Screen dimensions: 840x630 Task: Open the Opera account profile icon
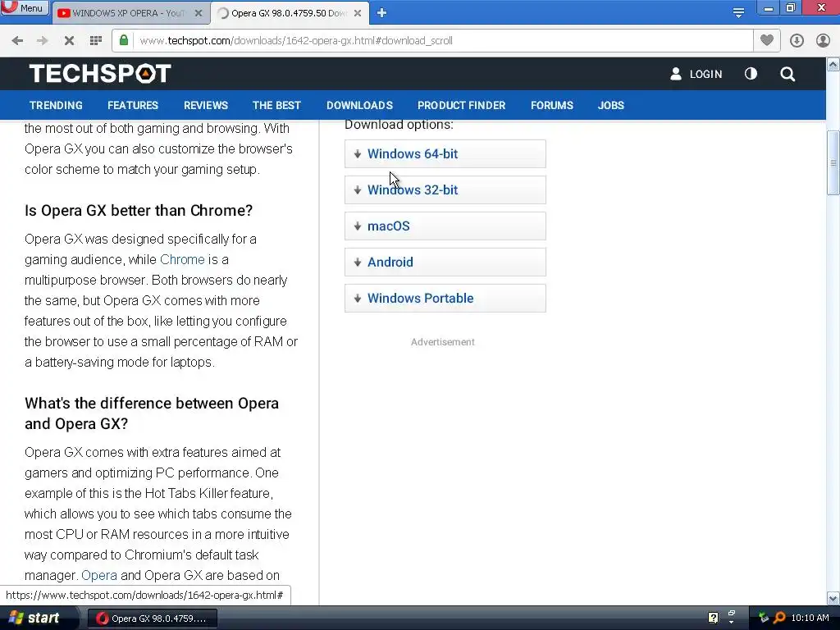point(823,41)
